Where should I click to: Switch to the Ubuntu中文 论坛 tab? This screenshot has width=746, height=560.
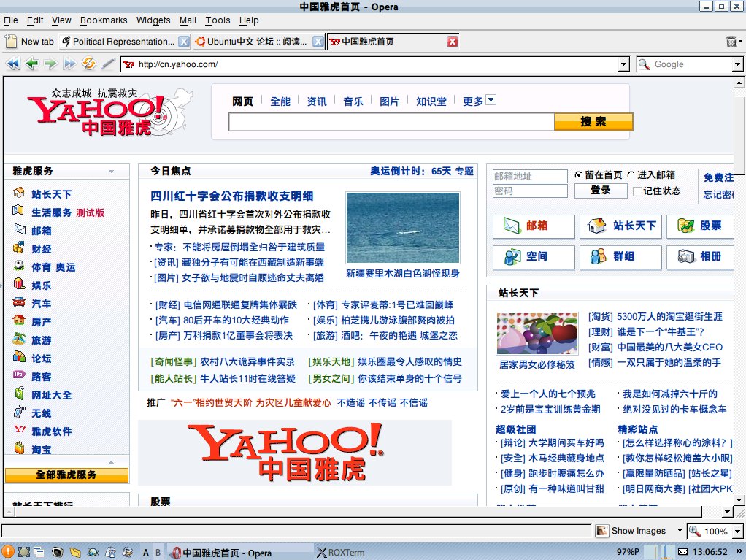[x=258, y=42]
